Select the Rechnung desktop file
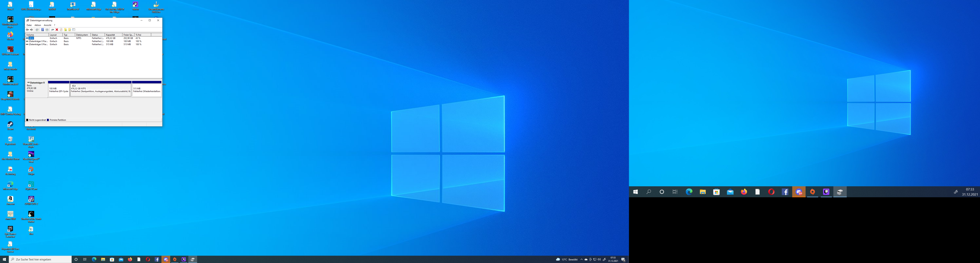 click(x=10, y=171)
